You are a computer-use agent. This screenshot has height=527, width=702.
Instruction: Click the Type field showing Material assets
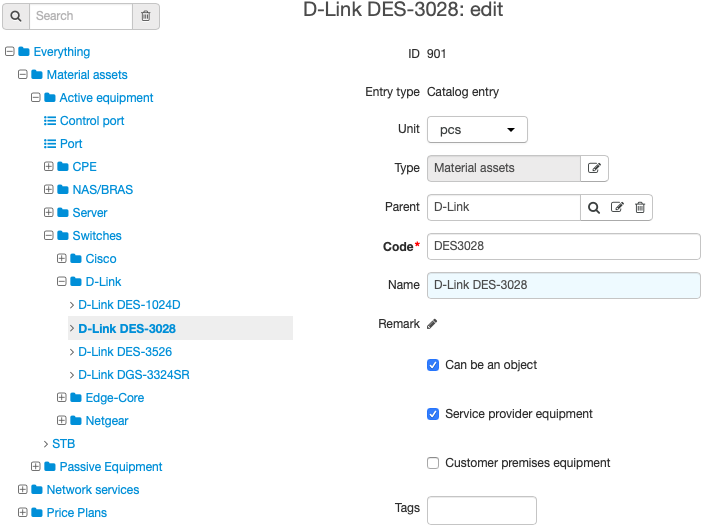[x=504, y=168]
